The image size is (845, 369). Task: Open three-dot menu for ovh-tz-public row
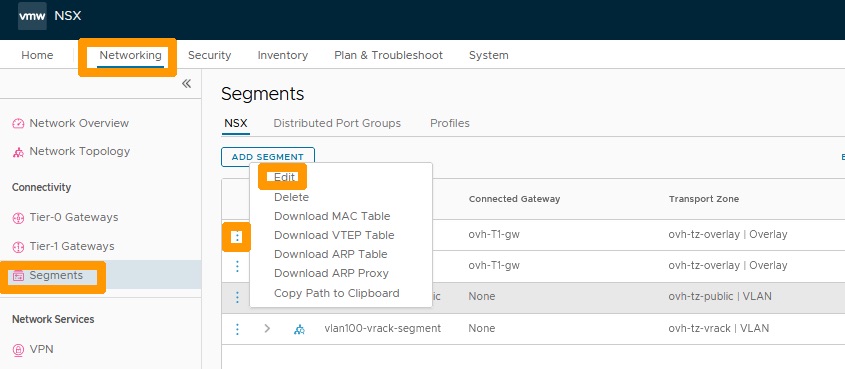[237, 297]
